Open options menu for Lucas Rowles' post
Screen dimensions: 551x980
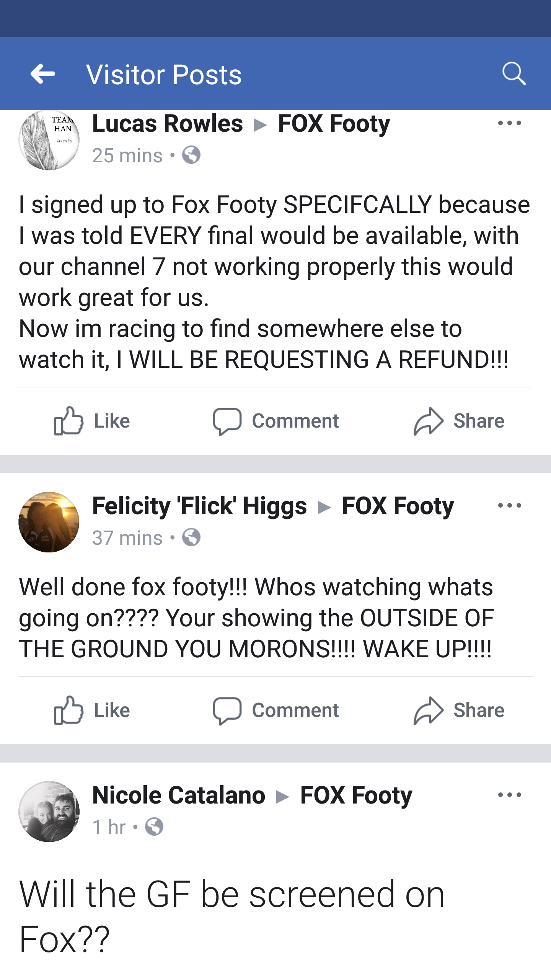pos(509,123)
